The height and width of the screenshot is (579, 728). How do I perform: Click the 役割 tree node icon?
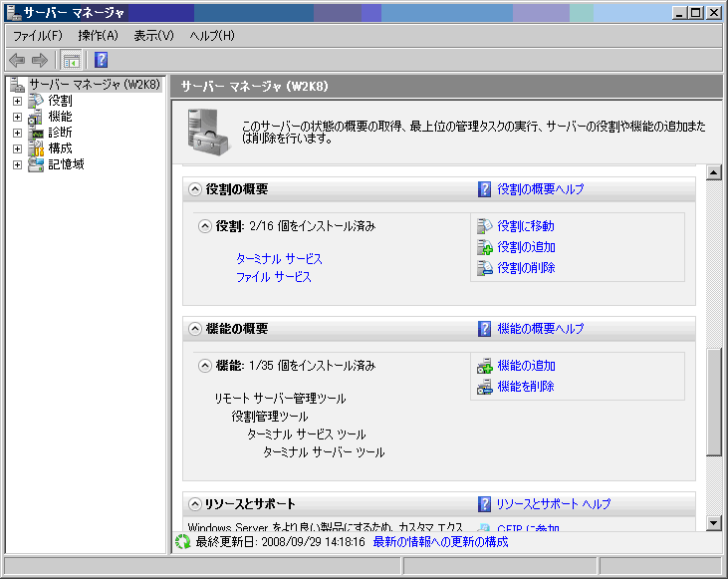35,101
